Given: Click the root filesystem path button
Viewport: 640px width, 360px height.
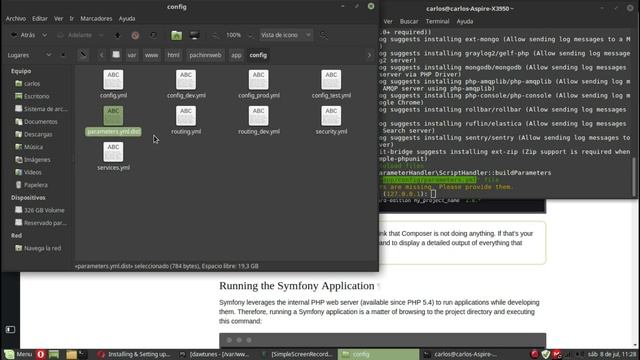Looking at the screenshot, I should point(116,55).
